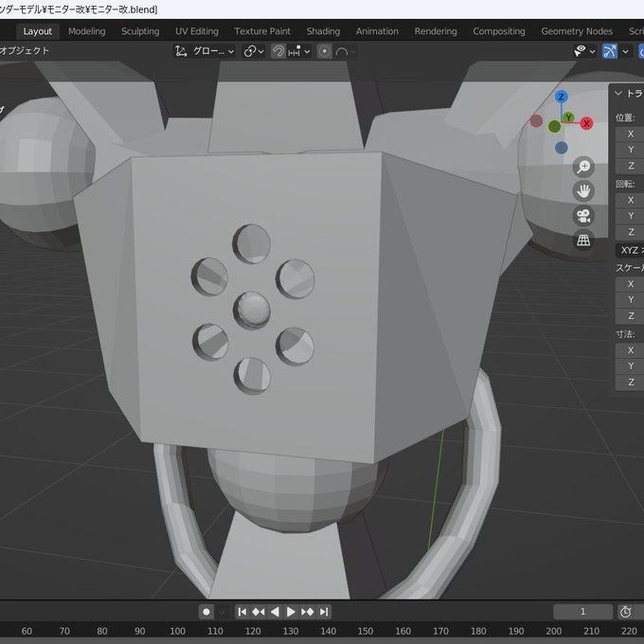
Task: Open the pivot point link dropdown
Action: 254,51
